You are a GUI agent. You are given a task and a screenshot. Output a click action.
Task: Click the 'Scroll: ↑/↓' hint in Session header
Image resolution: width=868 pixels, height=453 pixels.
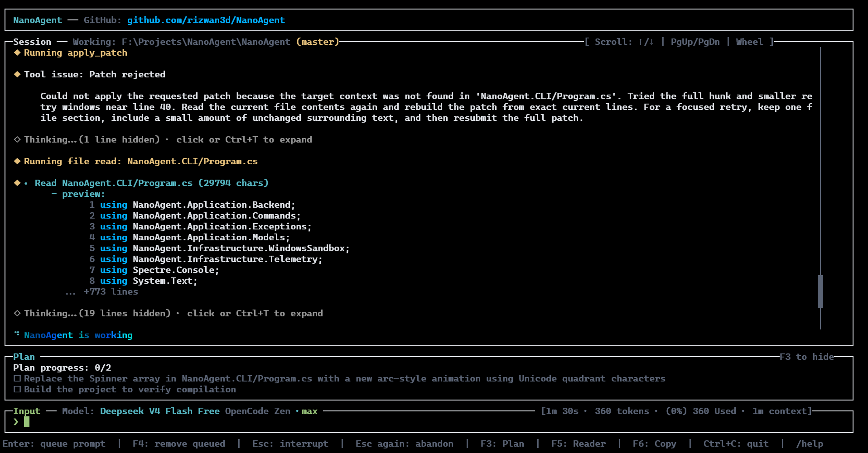pyautogui.click(x=624, y=42)
